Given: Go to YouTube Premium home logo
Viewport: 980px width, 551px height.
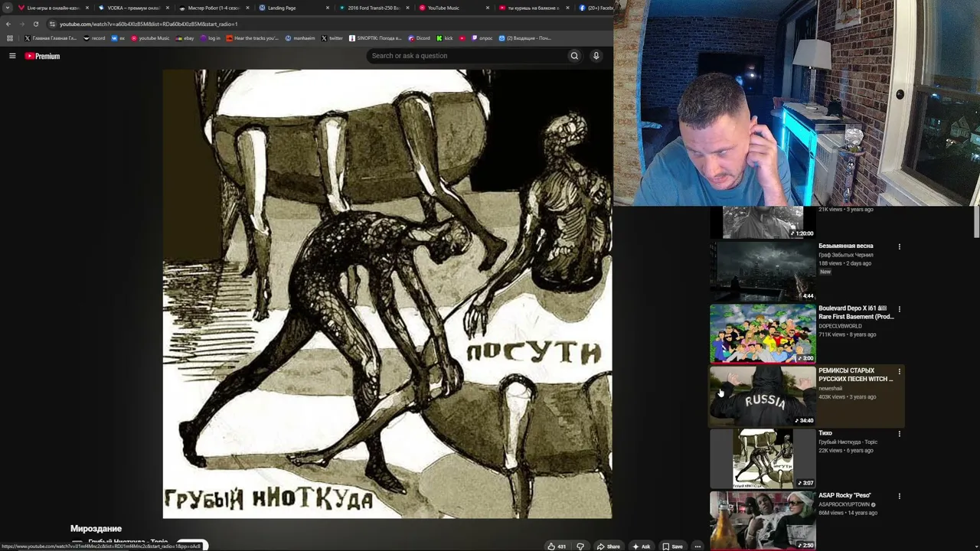Looking at the screenshot, I should pyautogui.click(x=42, y=56).
